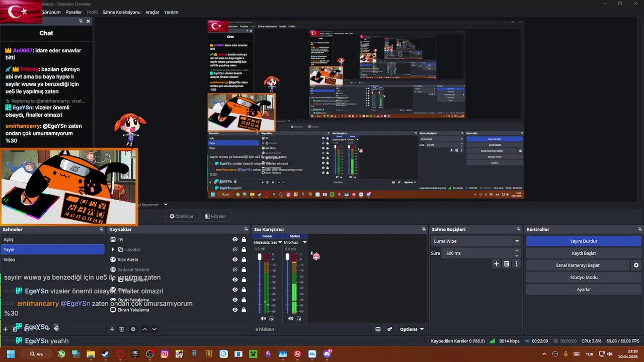Open source properties gear in the Kaynaklar panel
644x362 pixels.
[133, 329]
